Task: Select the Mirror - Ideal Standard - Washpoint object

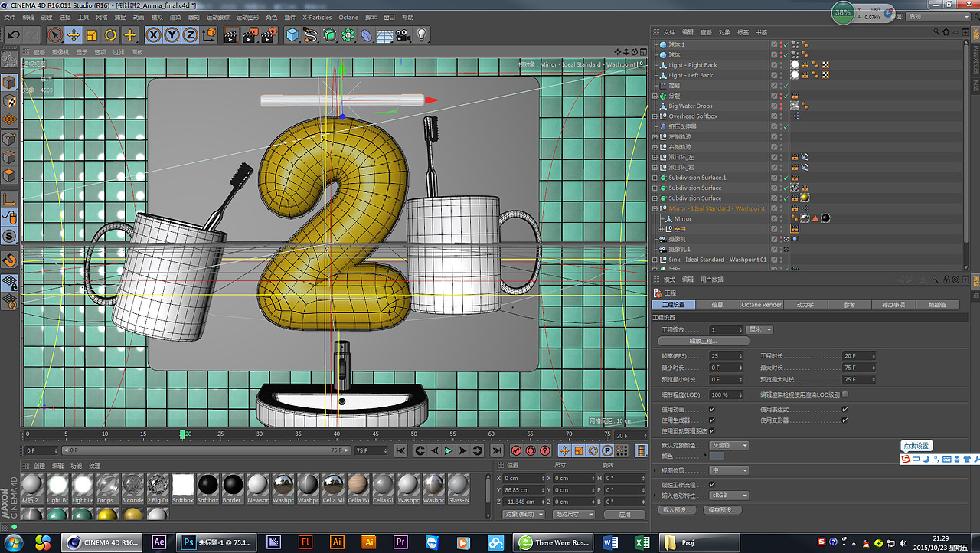Action: [717, 208]
